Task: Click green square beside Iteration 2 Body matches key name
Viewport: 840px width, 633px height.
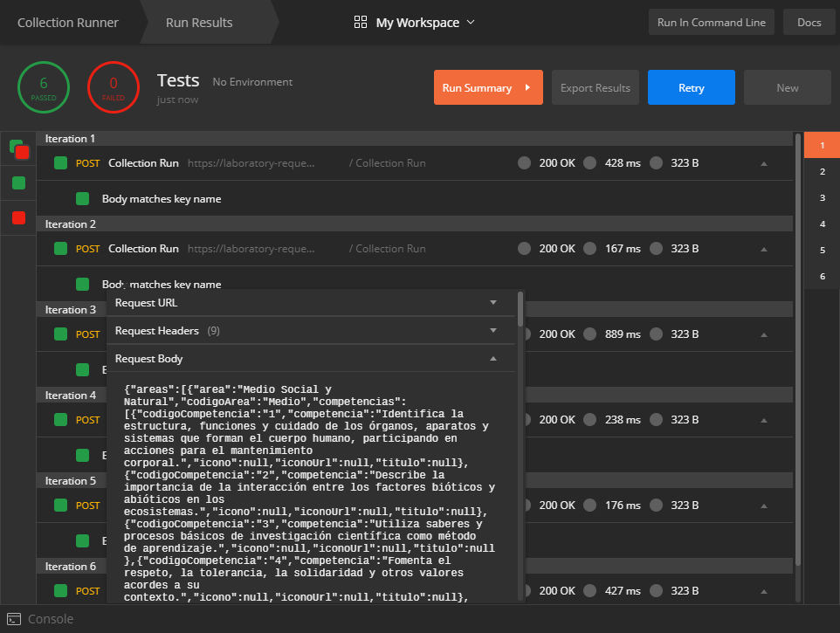Action: coord(82,284)
